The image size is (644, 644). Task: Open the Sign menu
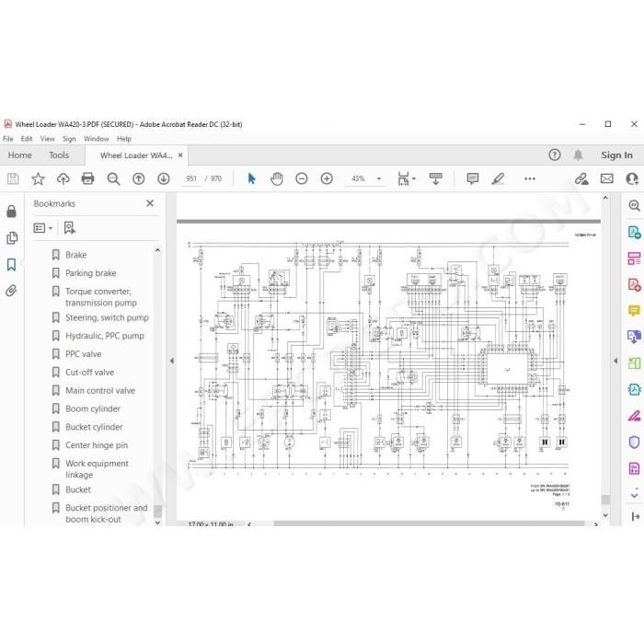pos(69,139)
